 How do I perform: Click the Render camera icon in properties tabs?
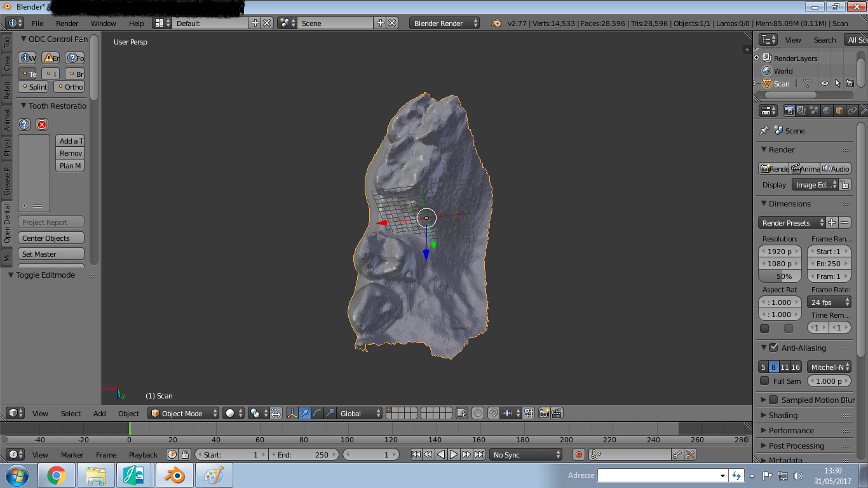pyautogui.click(x=789, y=111)
